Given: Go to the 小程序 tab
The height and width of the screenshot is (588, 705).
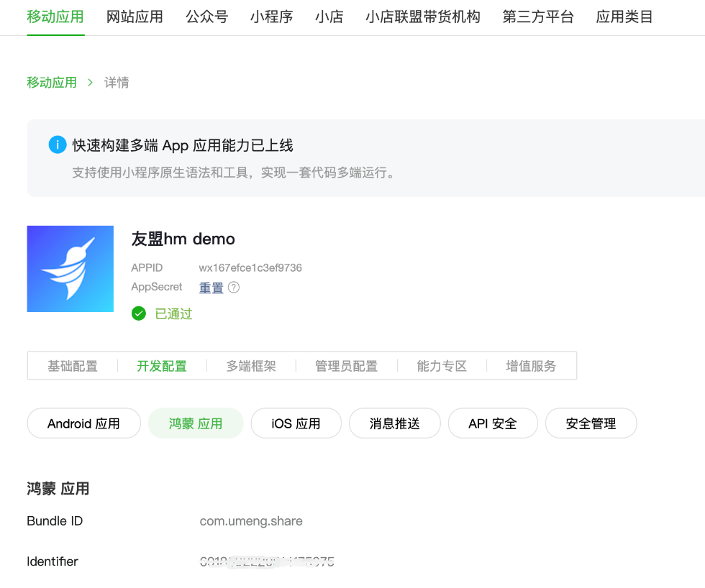Looking at the screenshot, I should click(272, 17).
